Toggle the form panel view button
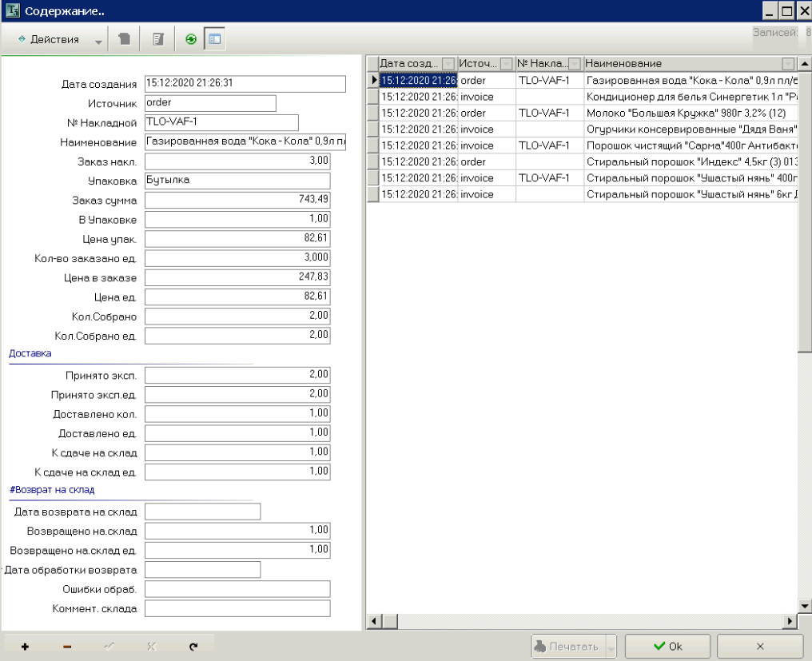This screenshot has width=812, height=661. click(x=214, y=39)
